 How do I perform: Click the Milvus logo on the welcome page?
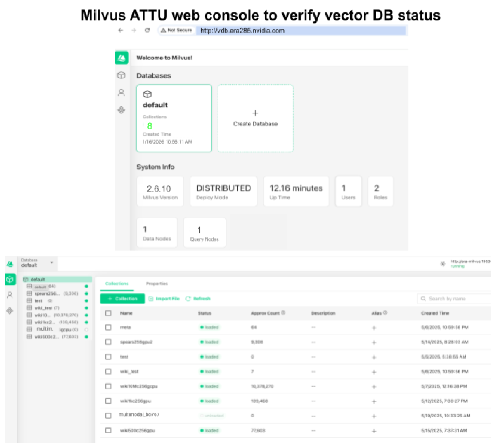coord(122,58)
